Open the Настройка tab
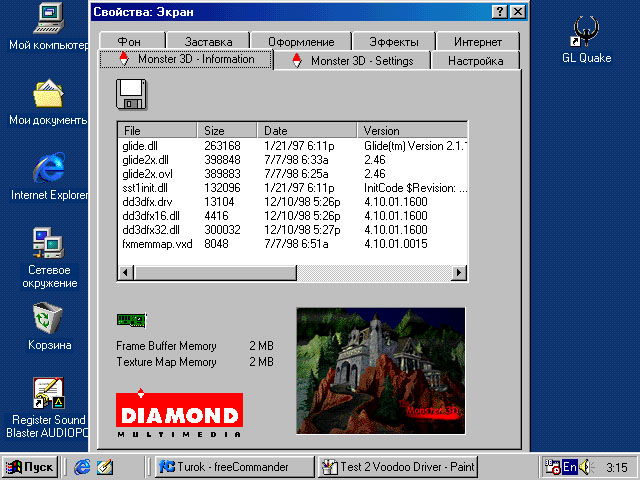 [x=476, y=60]
